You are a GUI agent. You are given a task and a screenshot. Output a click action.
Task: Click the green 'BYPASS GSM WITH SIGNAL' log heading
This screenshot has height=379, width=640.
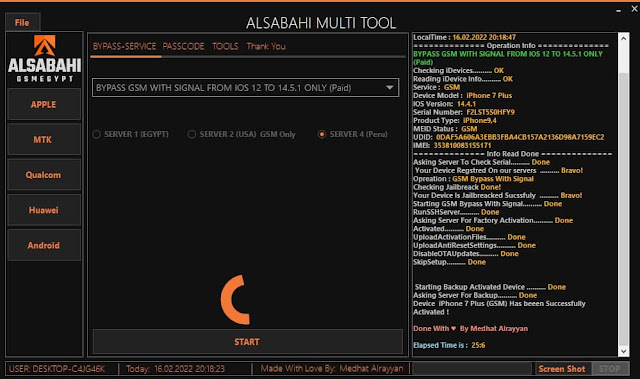(x=508, y=58)
